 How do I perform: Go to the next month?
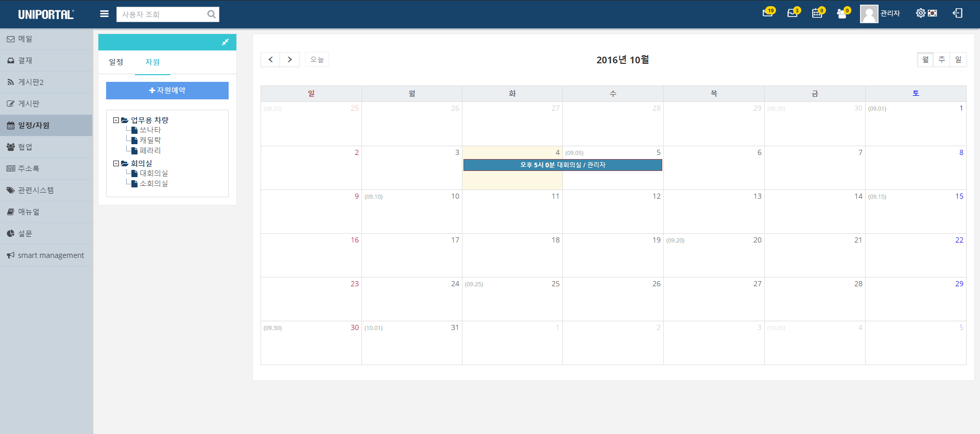click(290, 60)
